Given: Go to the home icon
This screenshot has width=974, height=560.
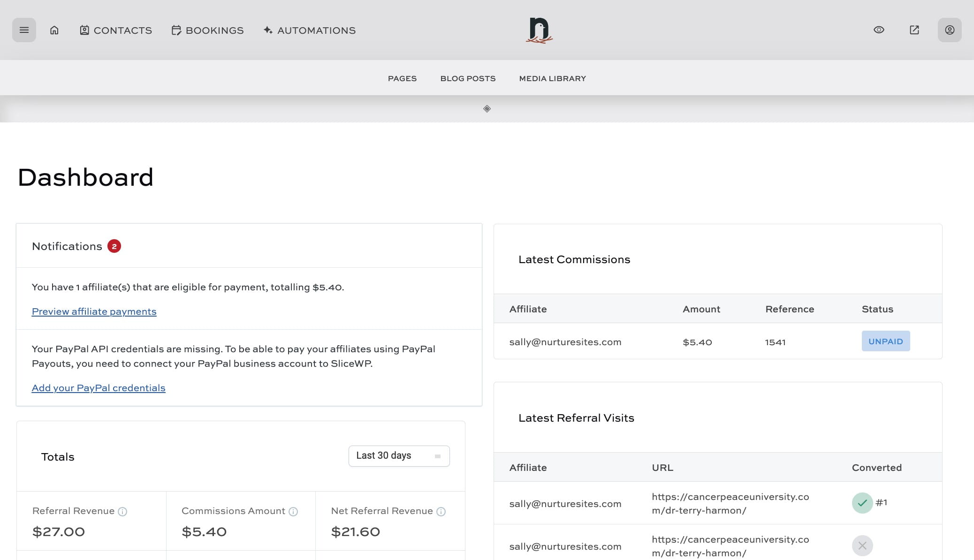Looking at the screenshot, I should [54, 30].
